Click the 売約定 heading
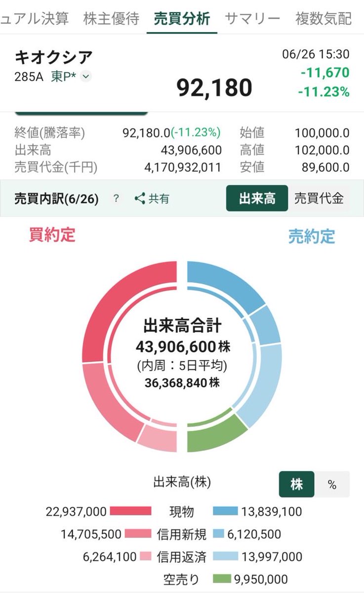The height and width of the screenshot is (593, 364). pos(312,237)
